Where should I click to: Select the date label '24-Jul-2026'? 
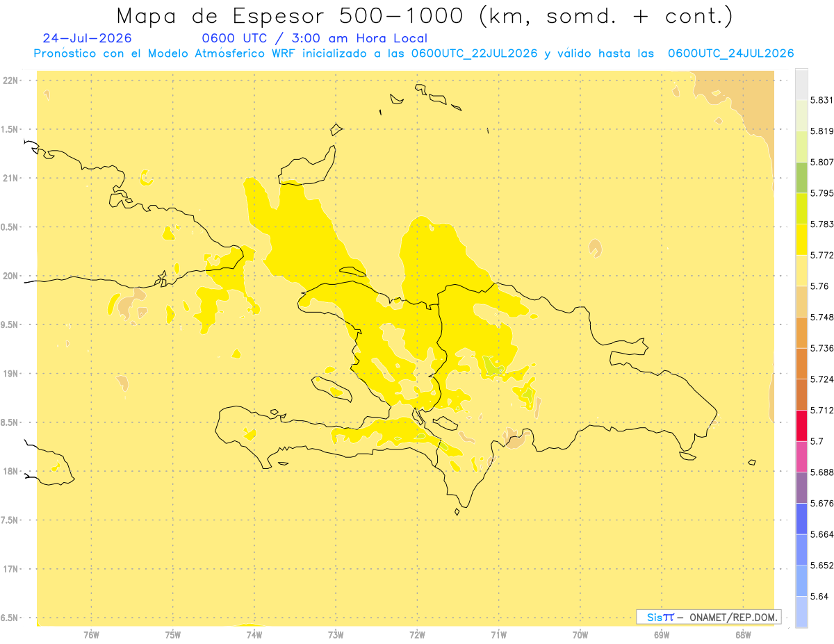87,38
